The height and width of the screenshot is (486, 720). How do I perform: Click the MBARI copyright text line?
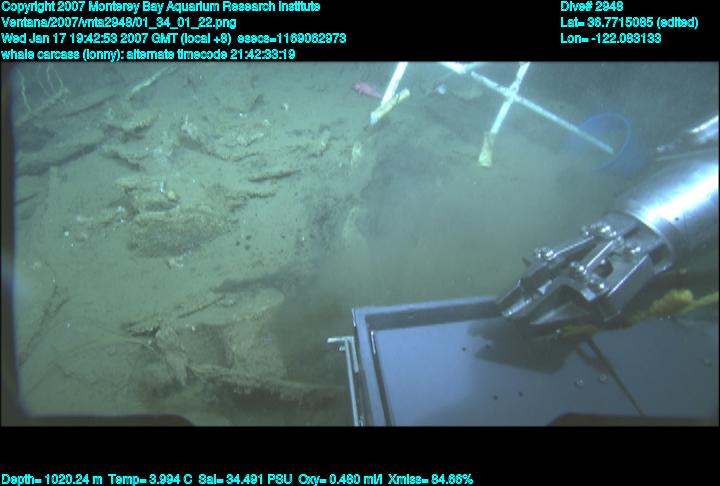160,7
